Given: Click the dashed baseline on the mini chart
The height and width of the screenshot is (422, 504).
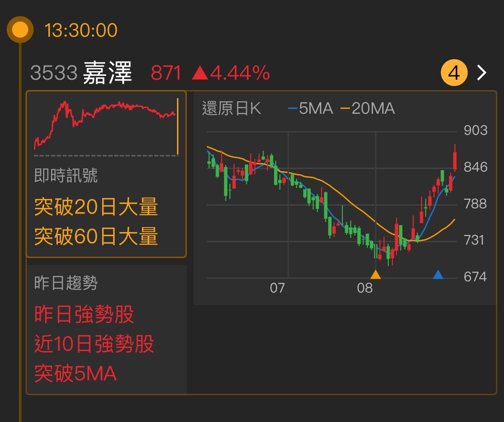Looking at the screenshot, I should pos(105,155).
